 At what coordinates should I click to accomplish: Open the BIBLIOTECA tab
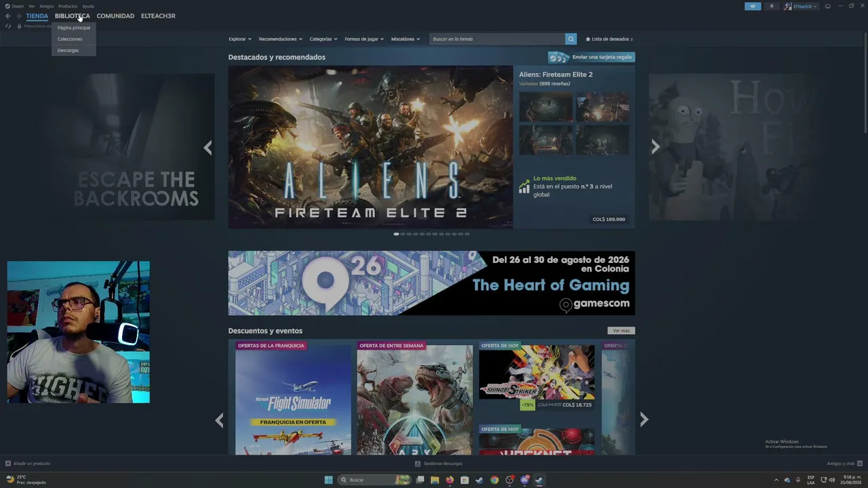(73, 16)
